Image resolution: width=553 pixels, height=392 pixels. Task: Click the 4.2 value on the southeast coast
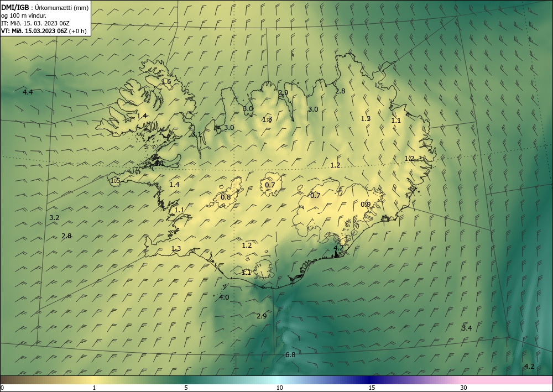coord(338,248)
